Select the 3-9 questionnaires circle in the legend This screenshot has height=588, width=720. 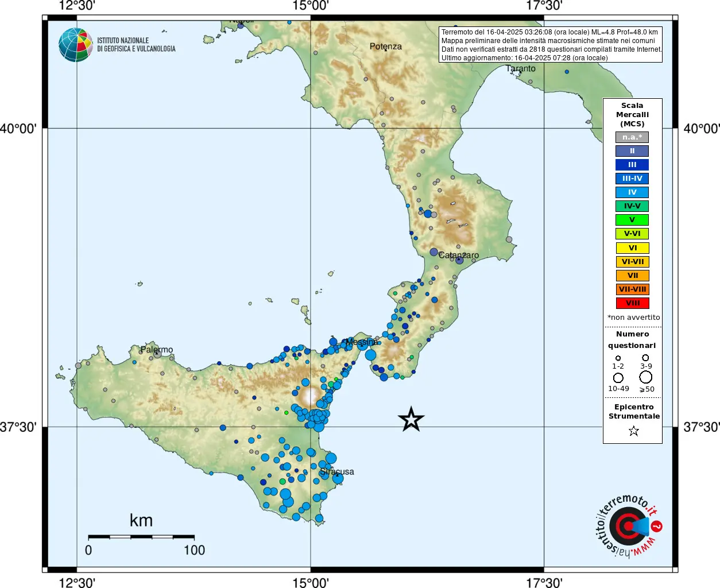[x=645, y=358]
